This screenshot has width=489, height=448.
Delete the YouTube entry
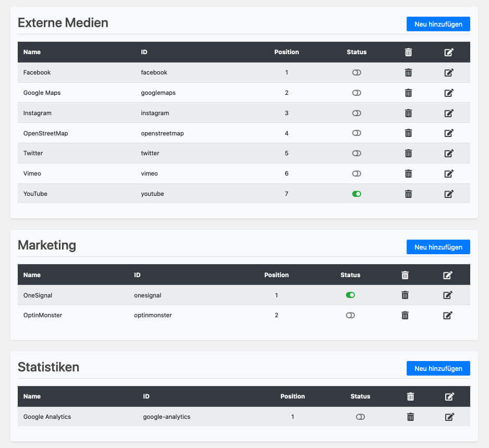(408, 194)
